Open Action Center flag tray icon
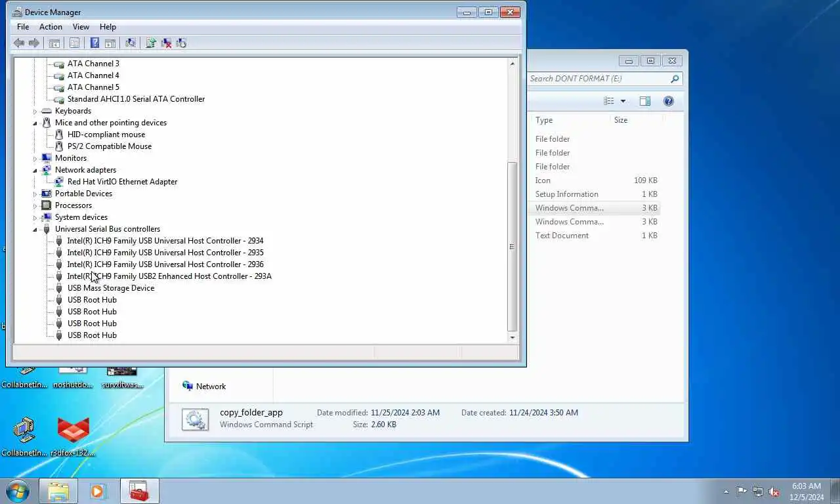The height and width of the screenshot is (504, 840). point(742,492)
